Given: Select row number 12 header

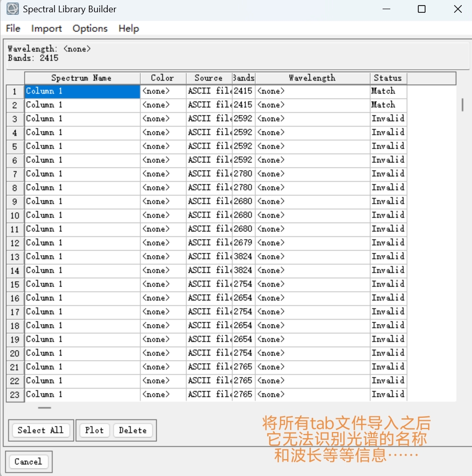Looking at the screenshot, I should [x=15, y=243].
